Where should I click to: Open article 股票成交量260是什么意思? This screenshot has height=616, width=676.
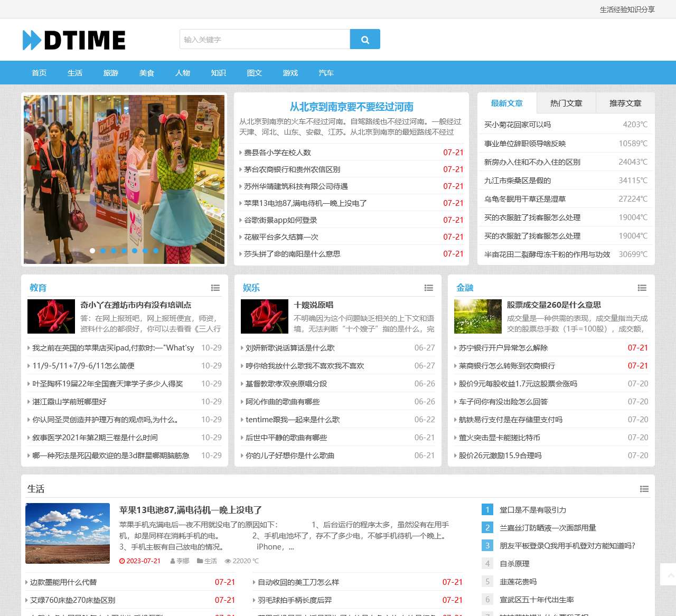[554, 305]
